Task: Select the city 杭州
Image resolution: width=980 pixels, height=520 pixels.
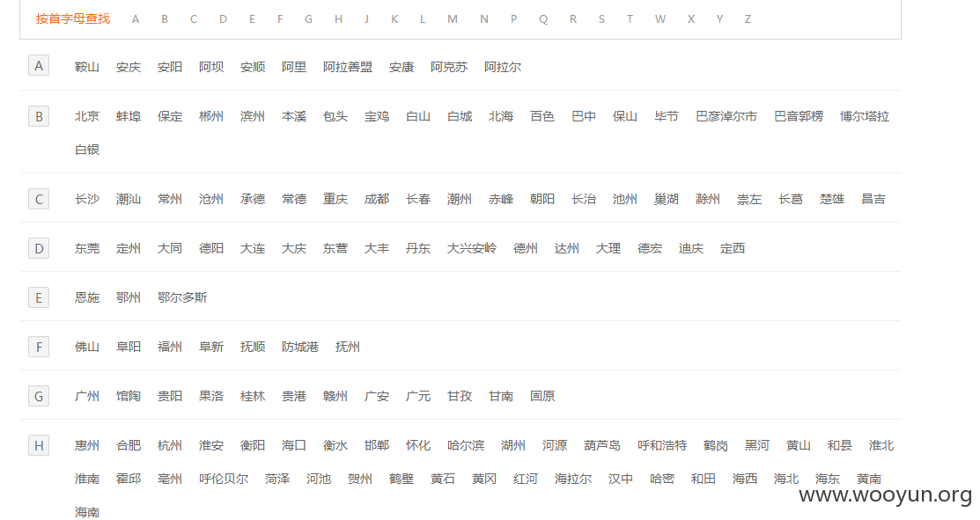Action: coord(169,446)
